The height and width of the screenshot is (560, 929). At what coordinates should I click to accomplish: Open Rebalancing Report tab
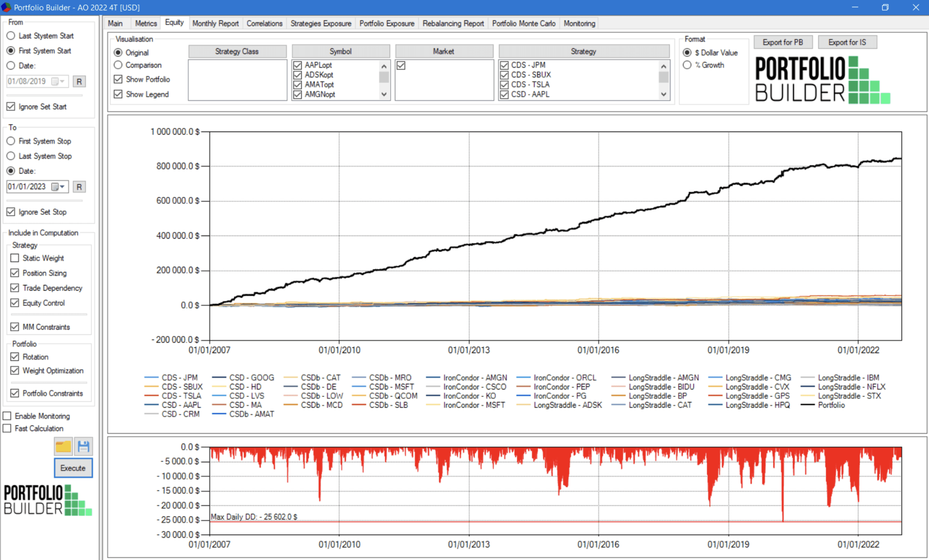tap(453, 24)
